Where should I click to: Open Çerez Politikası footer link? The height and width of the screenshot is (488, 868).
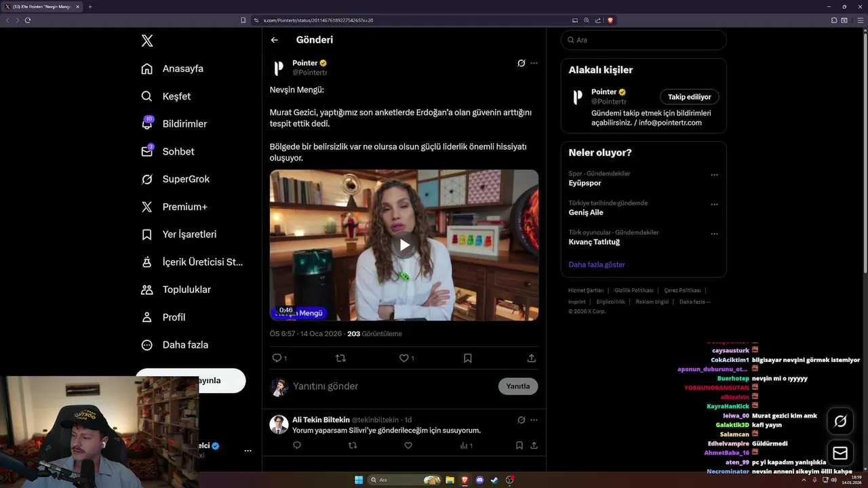coord(683,290)
